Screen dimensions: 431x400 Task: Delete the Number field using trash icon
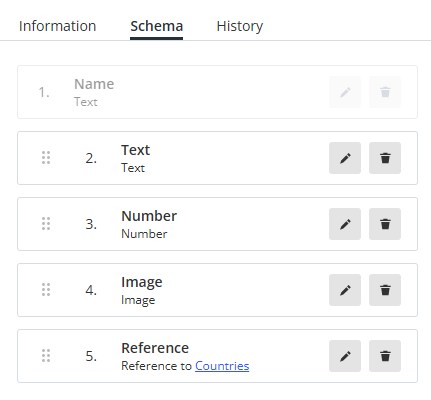point(385,224)
